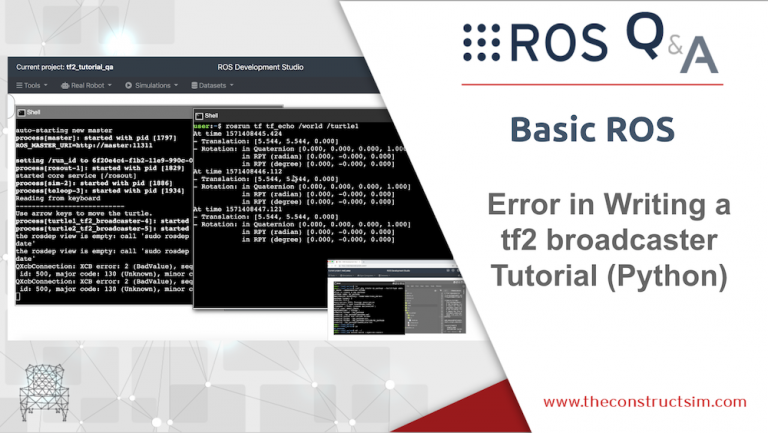The image size is (768, 433).
Task: Select the left Shell window title bar
Action: (104, 113)
